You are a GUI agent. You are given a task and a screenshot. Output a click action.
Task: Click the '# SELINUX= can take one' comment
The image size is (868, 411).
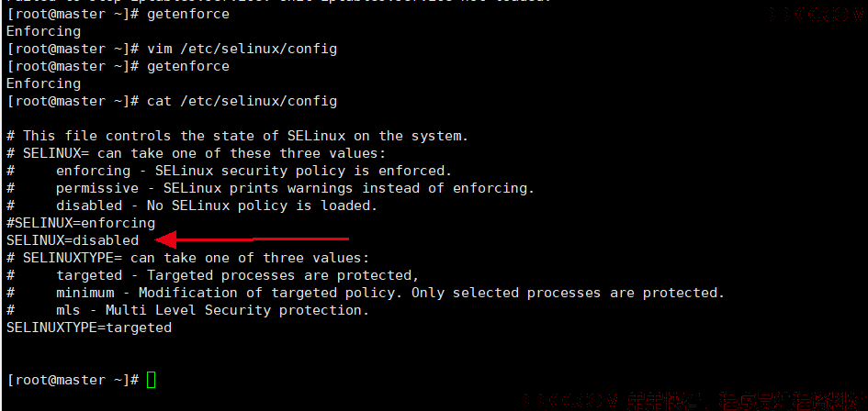click(x=196, y=153)
